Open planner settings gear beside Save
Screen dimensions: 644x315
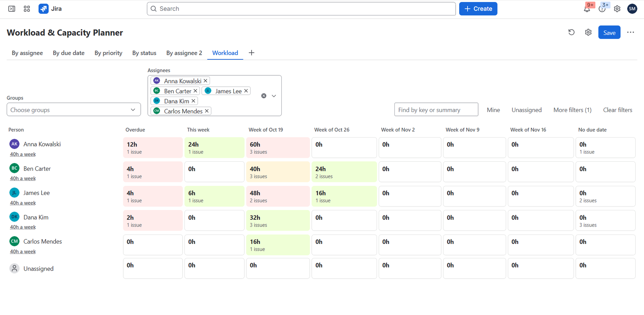tap(588, 32)
